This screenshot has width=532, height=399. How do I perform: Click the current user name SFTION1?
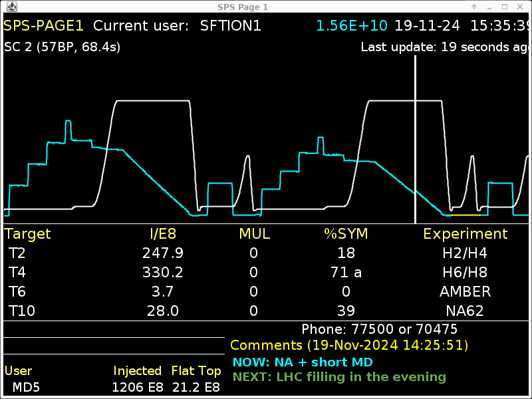pyautogui.click(x=230, y=26)
